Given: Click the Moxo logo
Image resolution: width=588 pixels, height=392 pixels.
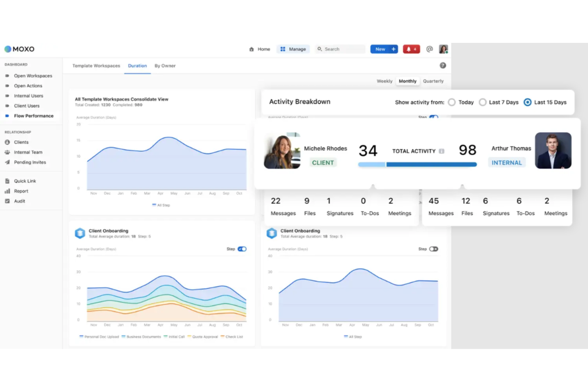Looking at the screenshot, I should tap(19, 49).
